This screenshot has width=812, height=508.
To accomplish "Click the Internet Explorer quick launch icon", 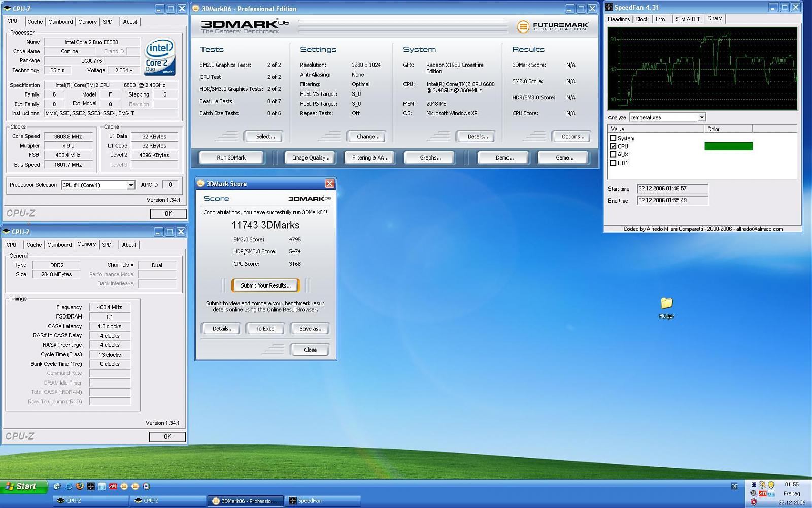I will click(x=69, y=486).
